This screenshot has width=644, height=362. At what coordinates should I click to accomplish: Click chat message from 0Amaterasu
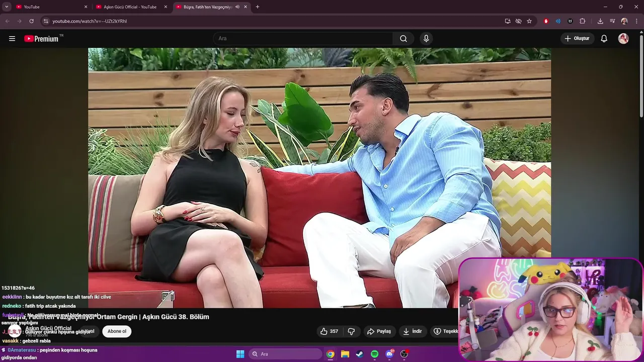click(x=50, y=353)
